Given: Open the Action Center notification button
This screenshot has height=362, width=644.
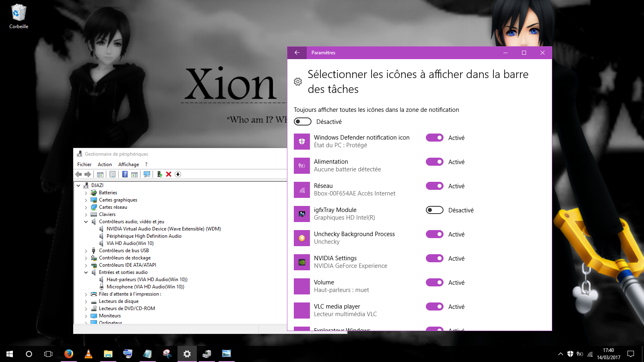Looking at the screenshot, I should tap(631, 354).
